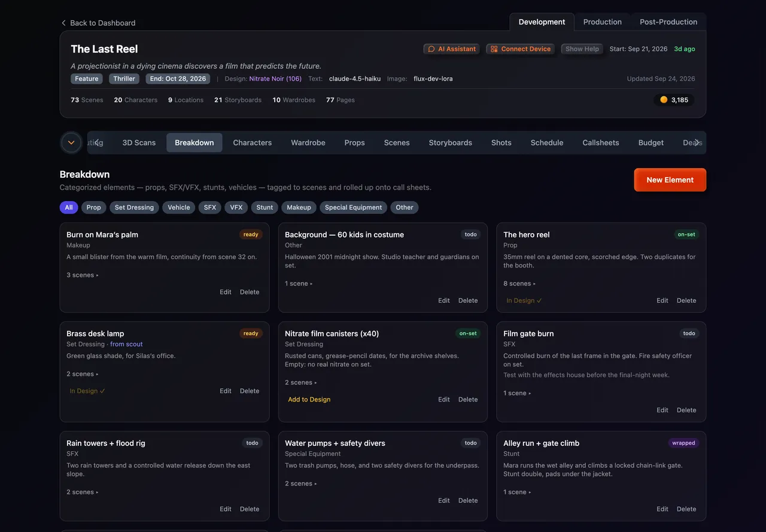Toggle the Special Equipment filter chip

point(353,208)
